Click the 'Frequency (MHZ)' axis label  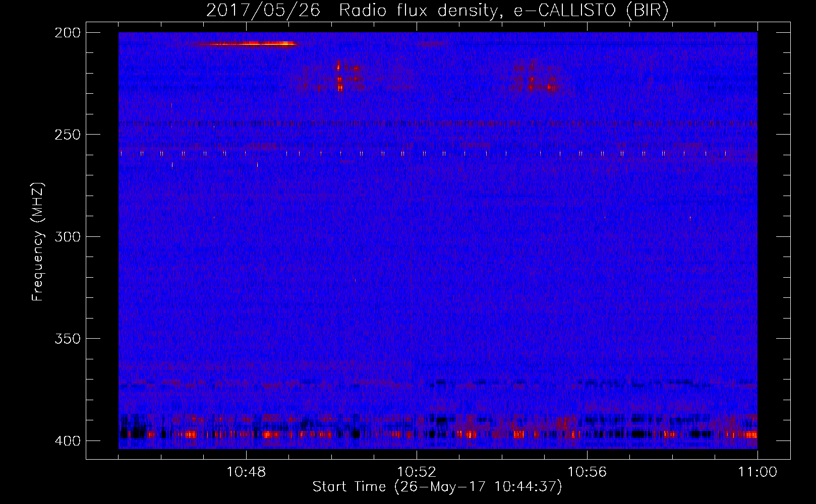pyautogui.click(x=38, y=242)
